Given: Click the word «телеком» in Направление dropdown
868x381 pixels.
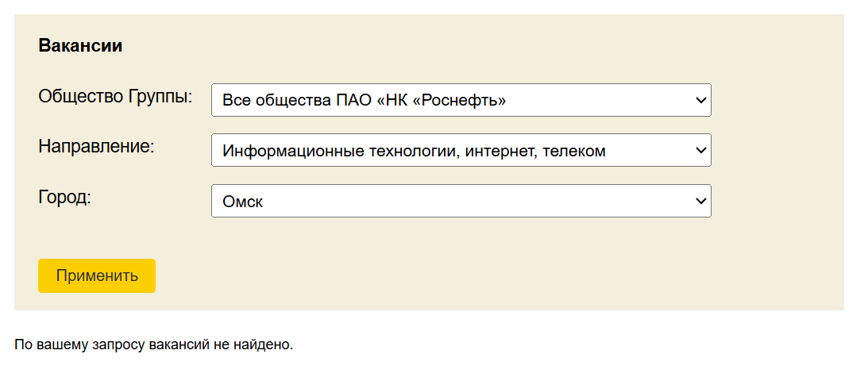Looking at the screenshot, I should click(574, 151).
